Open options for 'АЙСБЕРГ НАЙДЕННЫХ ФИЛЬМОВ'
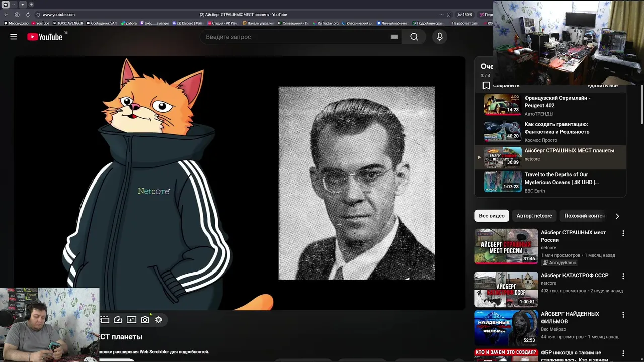 pyautogui.click(x=623, y=315)
